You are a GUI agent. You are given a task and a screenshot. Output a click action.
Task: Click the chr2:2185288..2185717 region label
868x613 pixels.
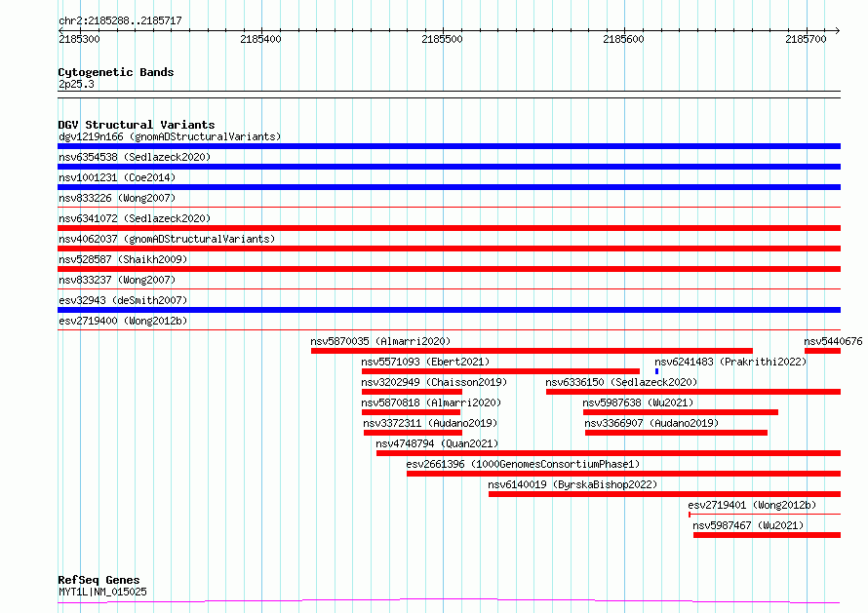point(120,21)
